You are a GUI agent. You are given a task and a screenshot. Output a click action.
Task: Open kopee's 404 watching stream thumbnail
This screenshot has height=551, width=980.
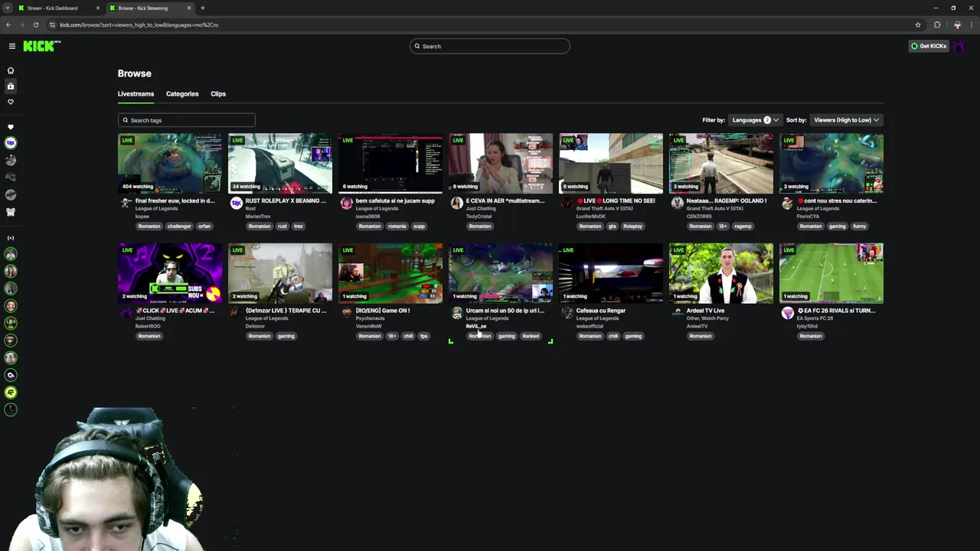click(170, 163)
